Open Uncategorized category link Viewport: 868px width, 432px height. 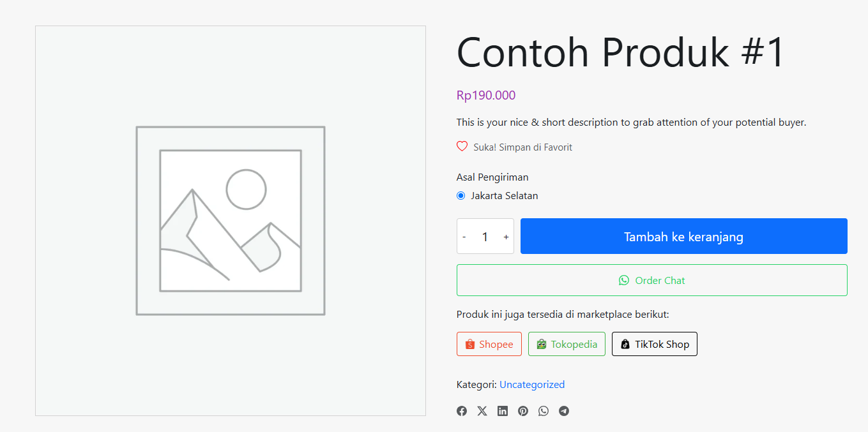click(532, 384)
